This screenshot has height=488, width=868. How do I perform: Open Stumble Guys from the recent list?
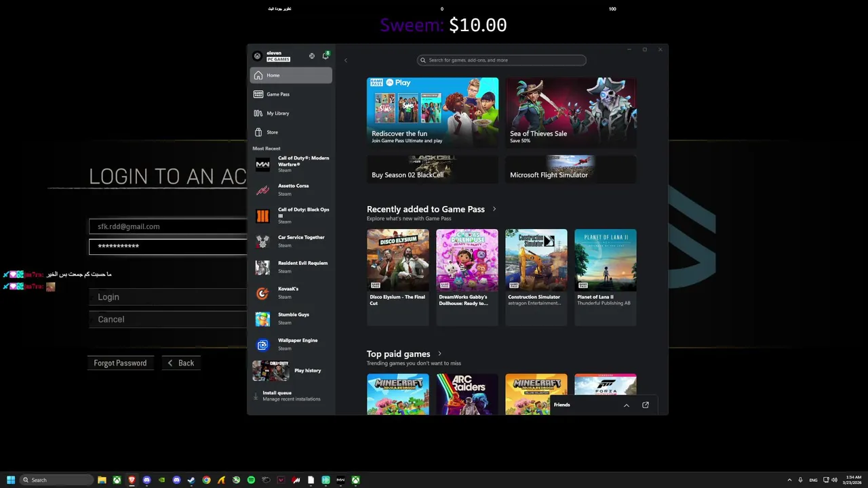coord(292,319)
